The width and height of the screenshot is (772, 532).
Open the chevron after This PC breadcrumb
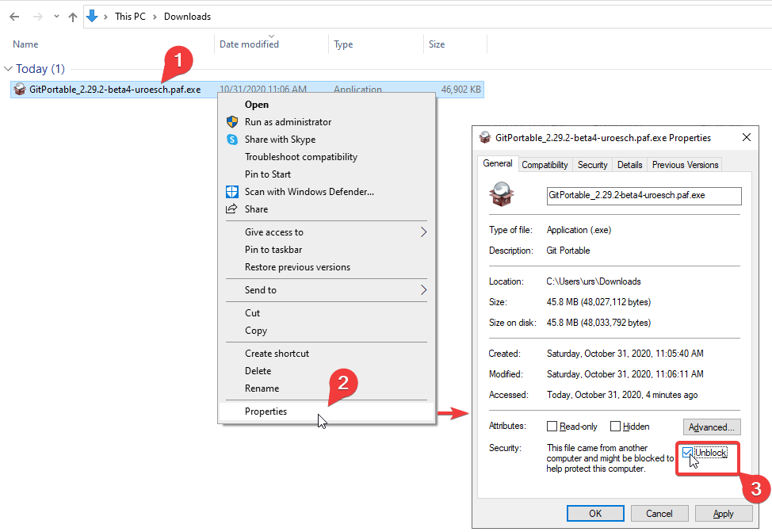tap(155, 17)
